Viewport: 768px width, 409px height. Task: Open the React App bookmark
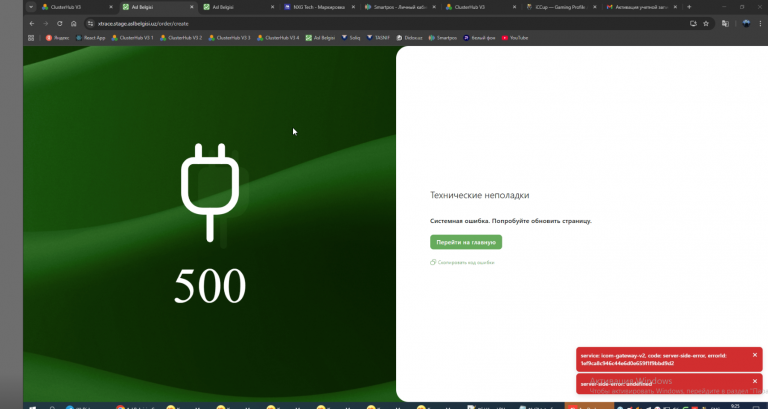point(91,38)
